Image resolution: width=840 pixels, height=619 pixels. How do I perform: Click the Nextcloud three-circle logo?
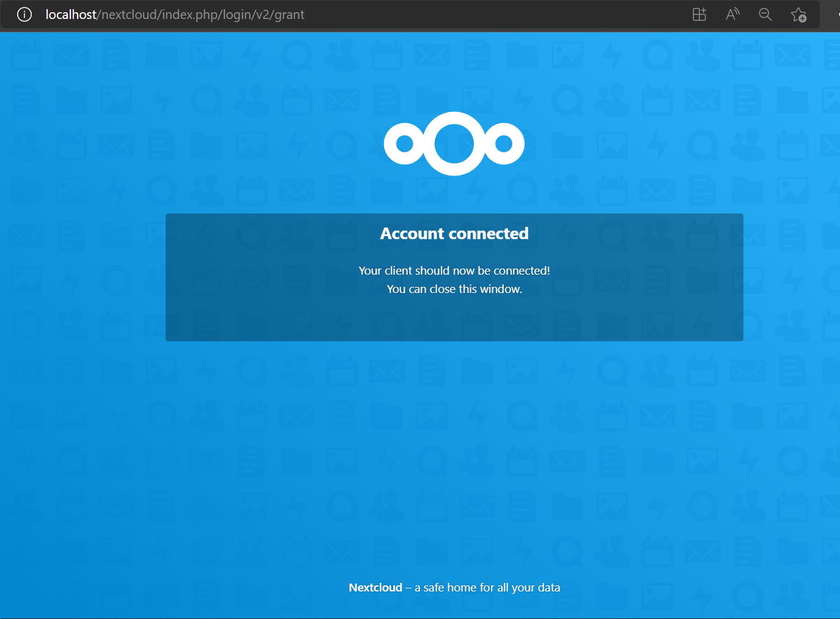click(x=454, y=144)
